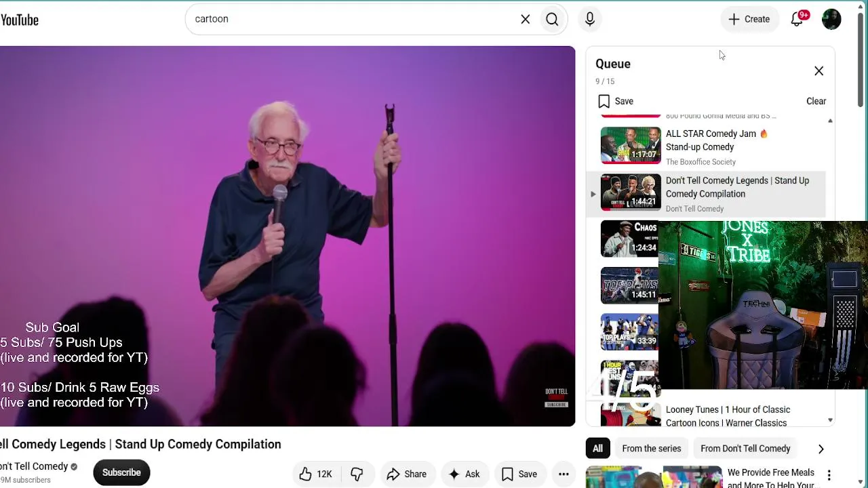Click the search field containing cartoon
The image size is (868, 488).
click(x=353, y=19)
